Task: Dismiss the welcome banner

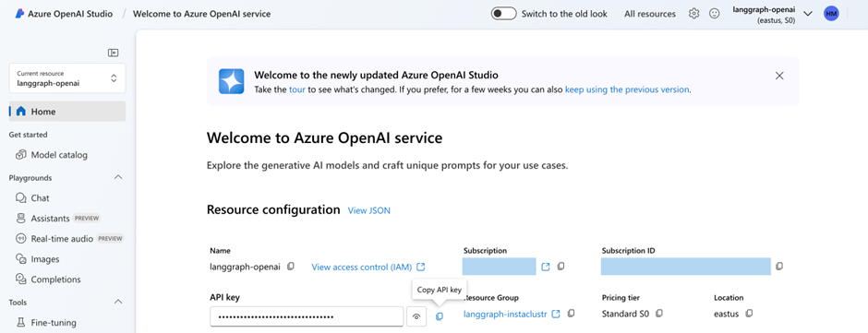Action: pos(779,76)
